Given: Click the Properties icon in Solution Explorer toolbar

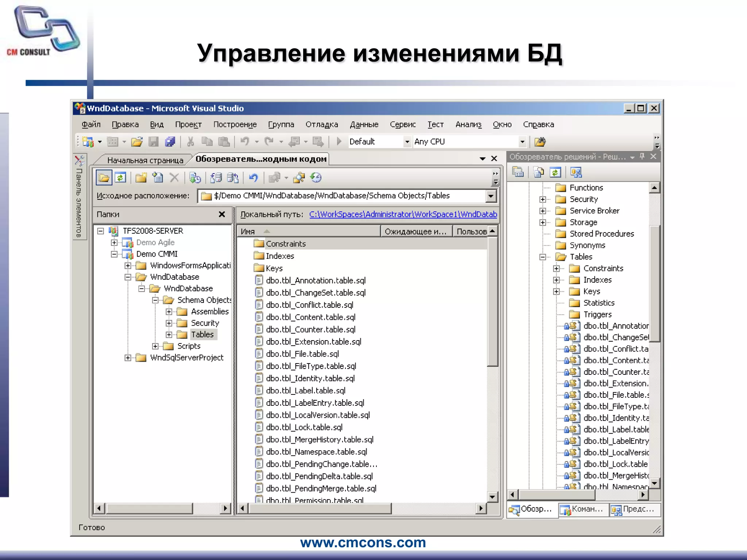Looking at the screenshot, I should [518, 172].
